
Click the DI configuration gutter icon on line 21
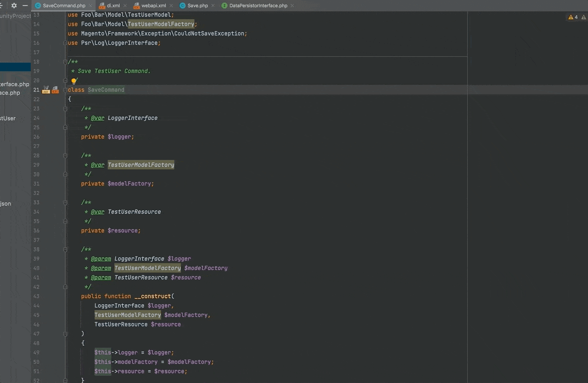[x=55, y=90]
